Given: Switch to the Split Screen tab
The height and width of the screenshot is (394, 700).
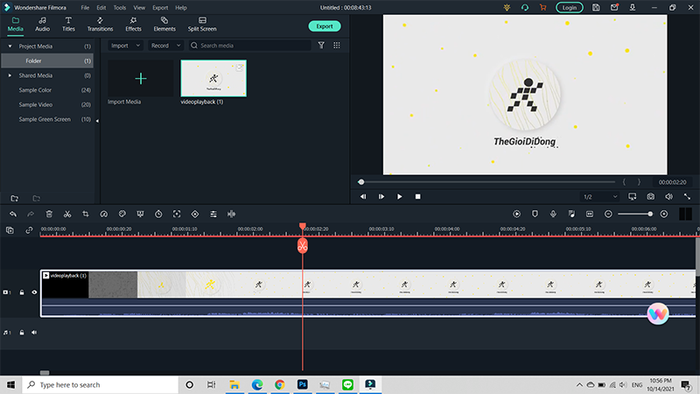Looking at the screenshot, I should (202, 24).
